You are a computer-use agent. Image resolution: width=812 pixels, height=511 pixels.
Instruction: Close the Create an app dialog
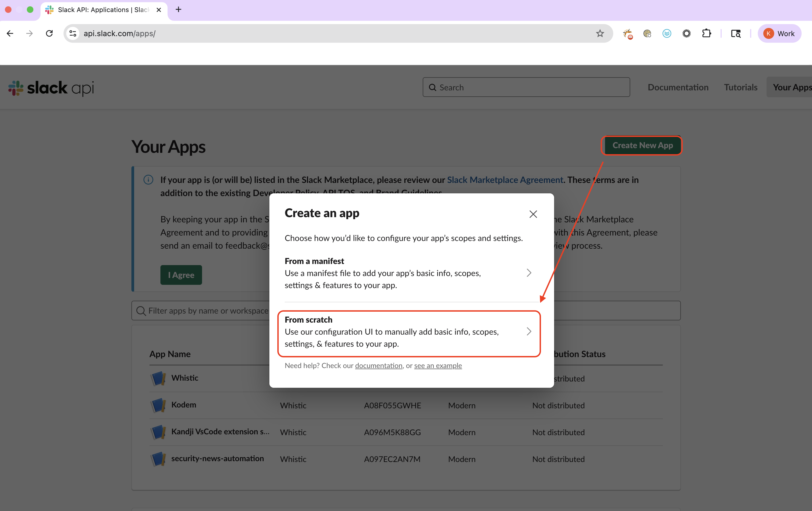point(533,214)
